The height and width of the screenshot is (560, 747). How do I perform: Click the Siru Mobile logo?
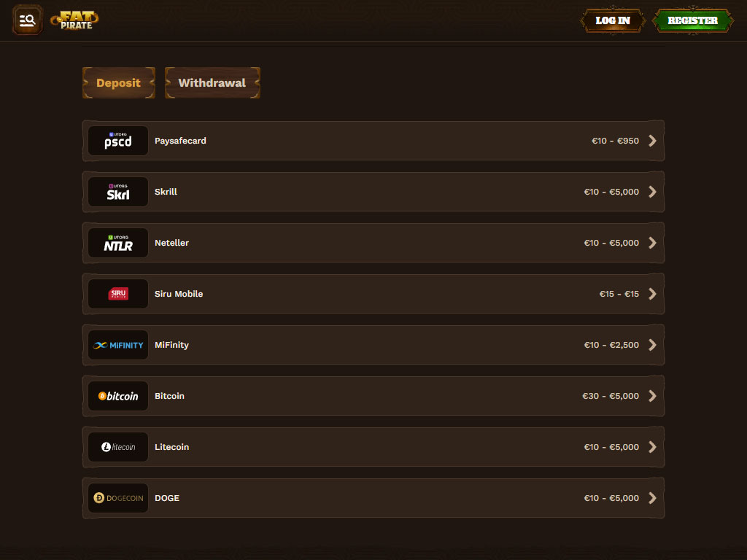coord(118,294)
